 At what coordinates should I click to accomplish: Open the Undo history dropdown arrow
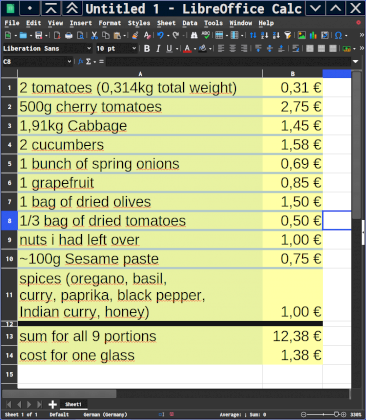[x=168, y=35]
